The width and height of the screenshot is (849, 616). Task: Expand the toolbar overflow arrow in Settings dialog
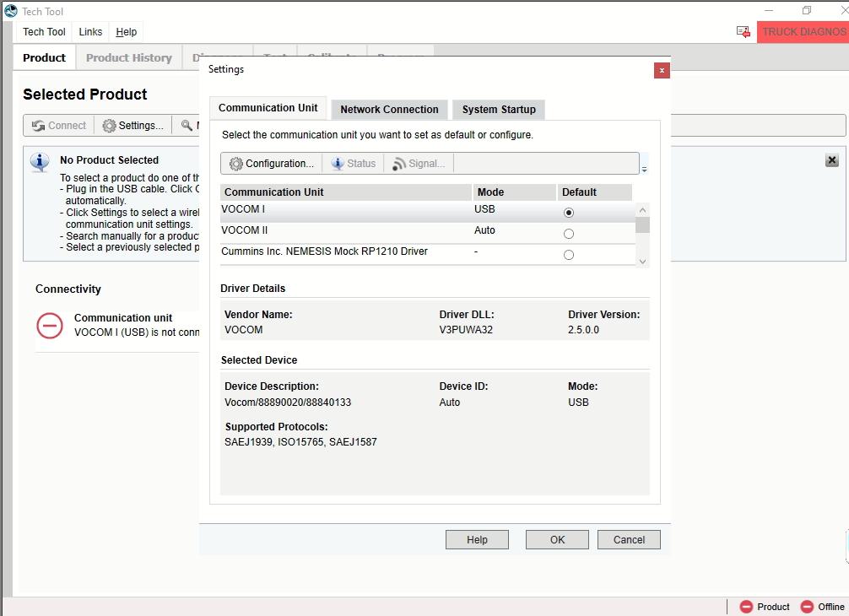[644, 170]
